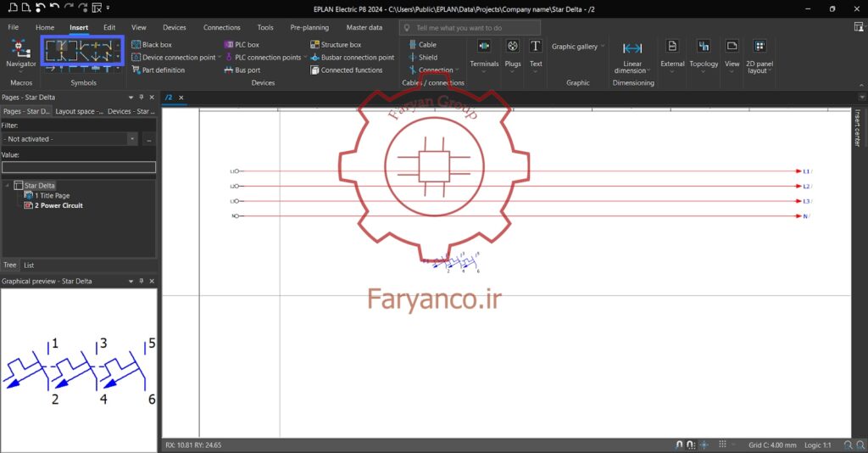The width and height of the screenshot is (868, 453).
Task: Switch to the Layout space panel tab
Action: pos(79,111)
